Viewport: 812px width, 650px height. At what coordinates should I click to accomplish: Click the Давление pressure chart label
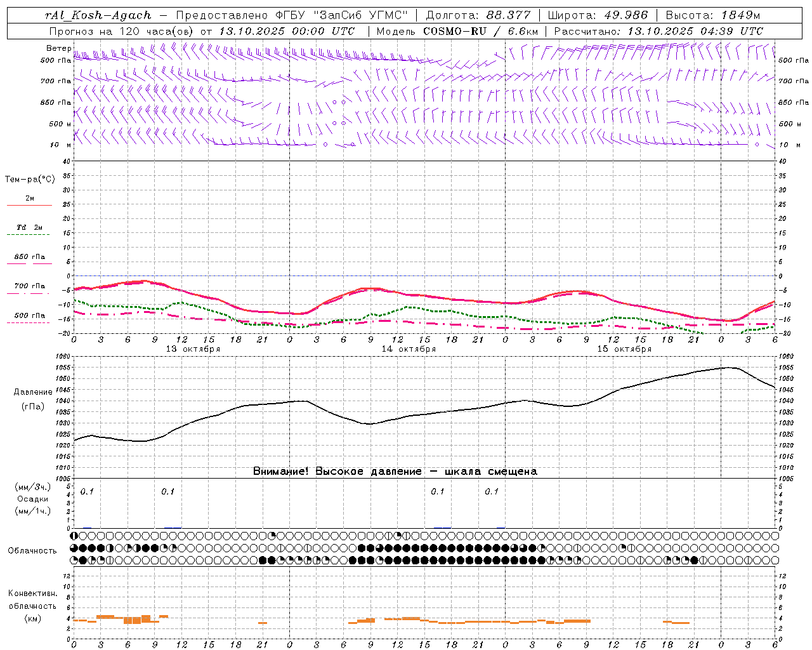33,392
